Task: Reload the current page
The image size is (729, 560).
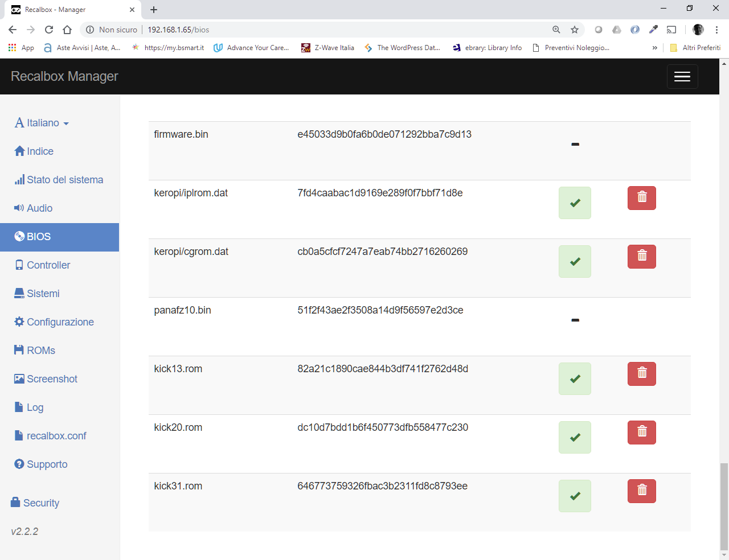Action: coord(49,30)
